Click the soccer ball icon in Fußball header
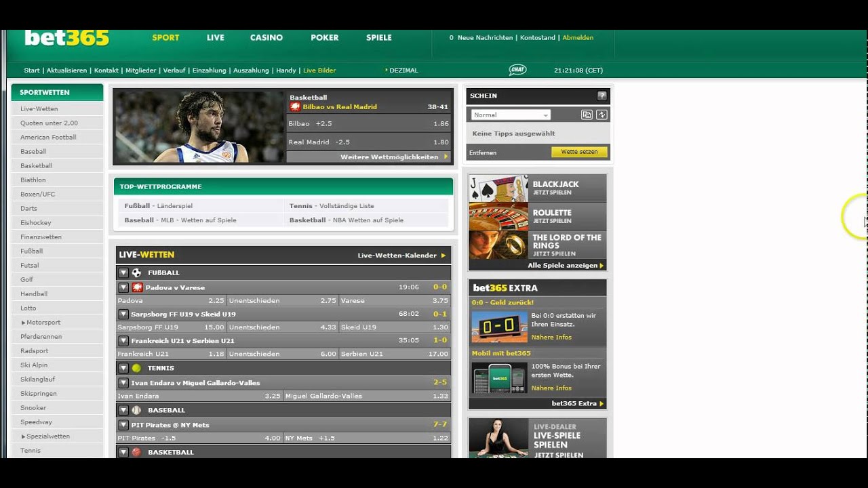The height and width of the screenshot is (488, 868). coord(136,272)
